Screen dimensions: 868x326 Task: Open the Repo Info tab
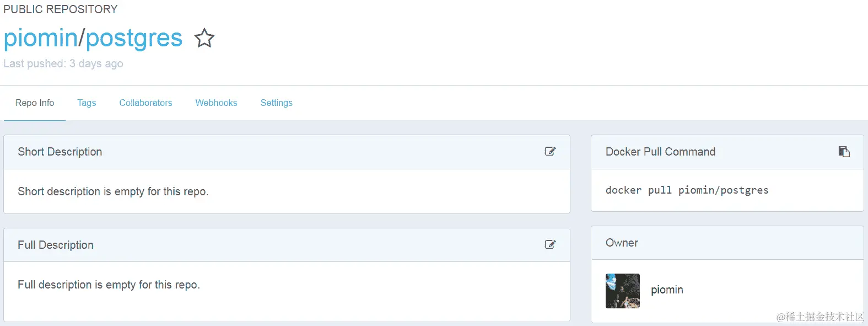click(x=35, y=103)
